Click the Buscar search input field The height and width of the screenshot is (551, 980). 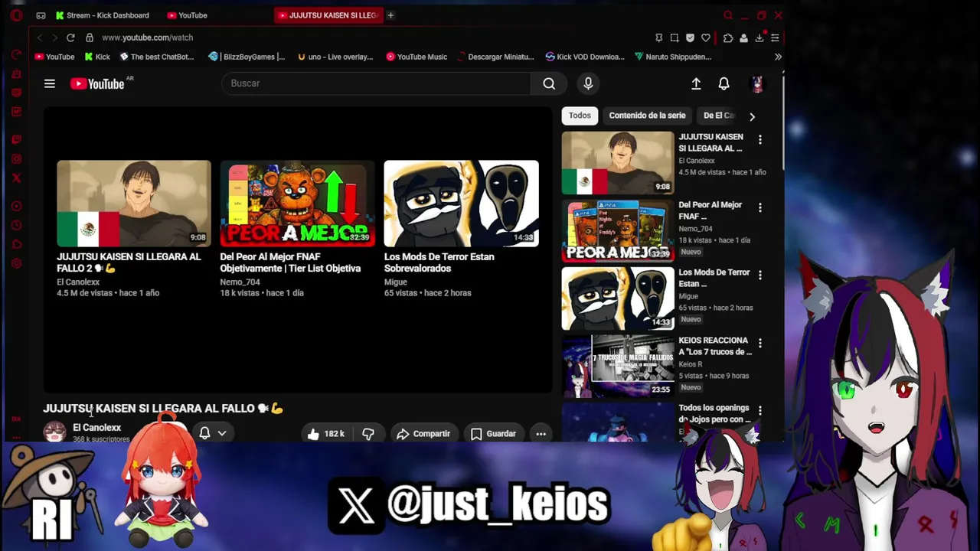coord(376,83)
